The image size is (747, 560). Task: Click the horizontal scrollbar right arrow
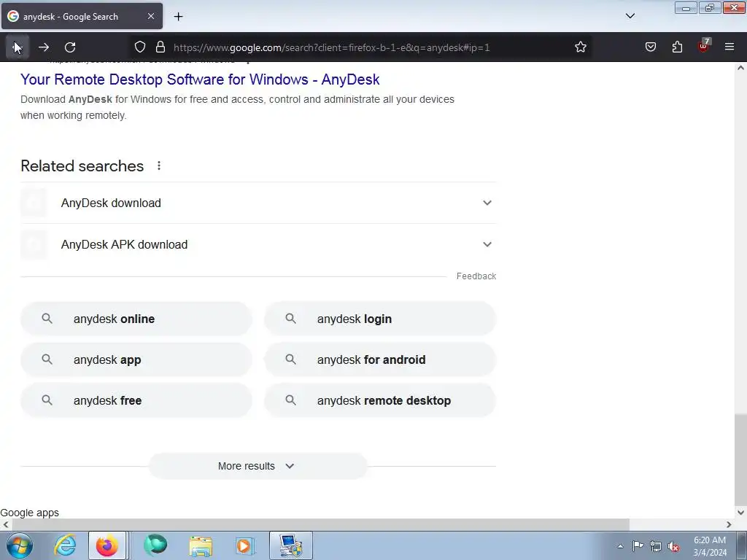pos(729,524)
